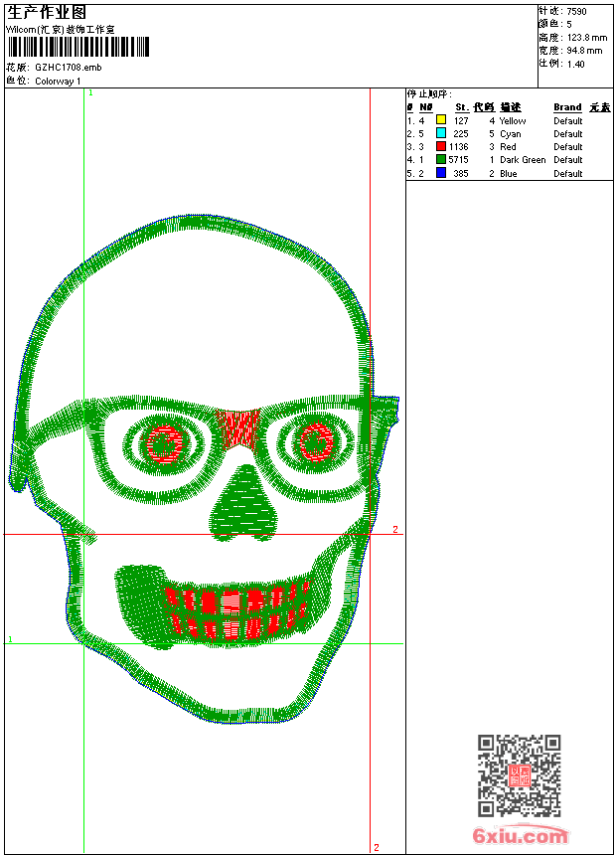Click the green skull nose shape
616x855 pixels.
coord(241,505)
